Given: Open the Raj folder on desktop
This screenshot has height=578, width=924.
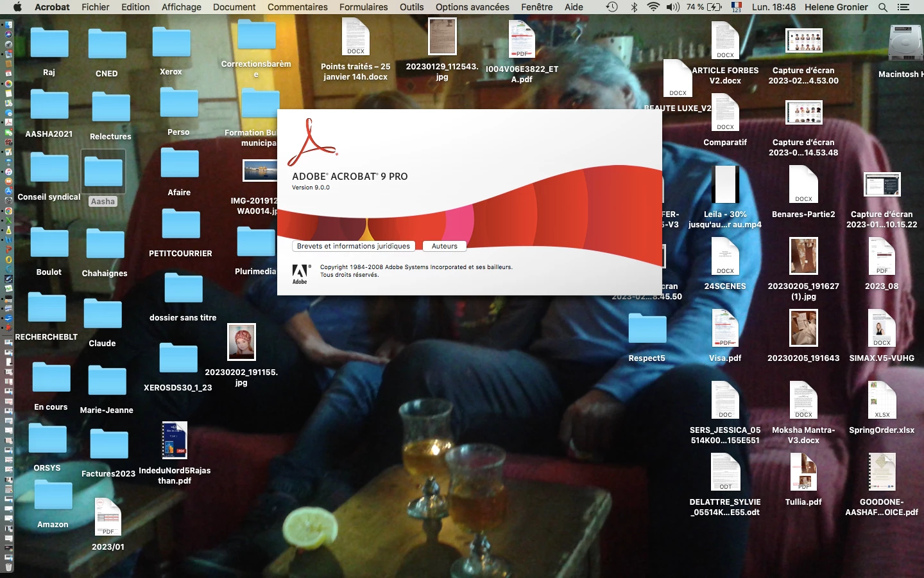Looking at the screenshot, I should tap(49, 43).
